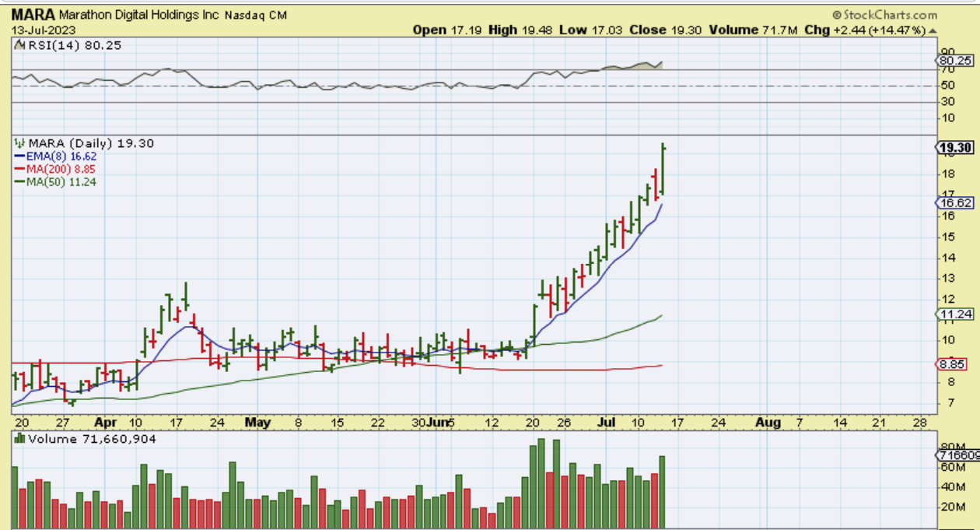
Task: Click the 14 label on the price axis
Action: [x=947, y=257]
